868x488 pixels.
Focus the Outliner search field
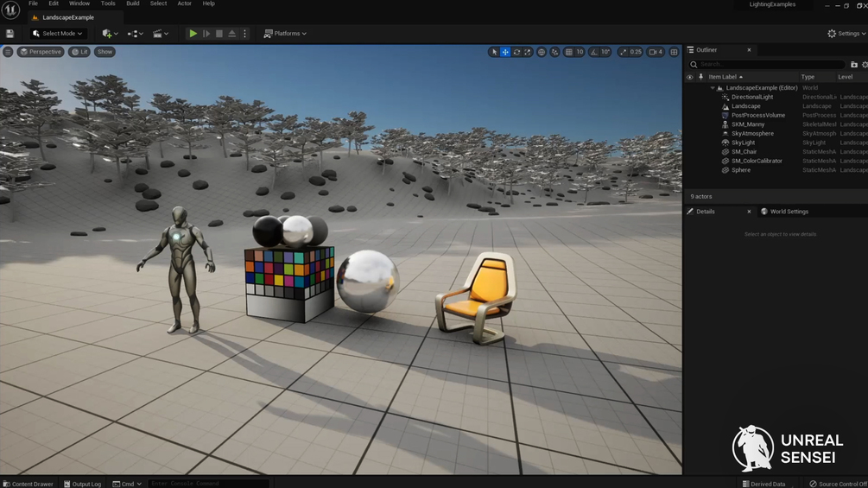(x=767, y=64)
